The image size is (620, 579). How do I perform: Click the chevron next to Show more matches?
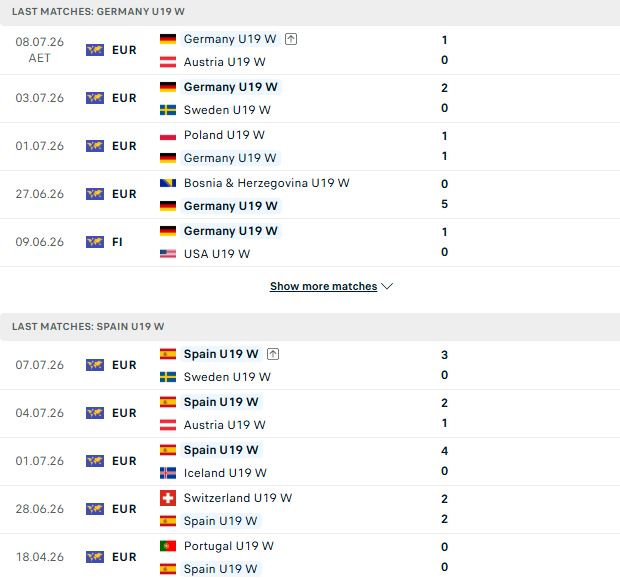pyautogui.click(x=387, y=286)
